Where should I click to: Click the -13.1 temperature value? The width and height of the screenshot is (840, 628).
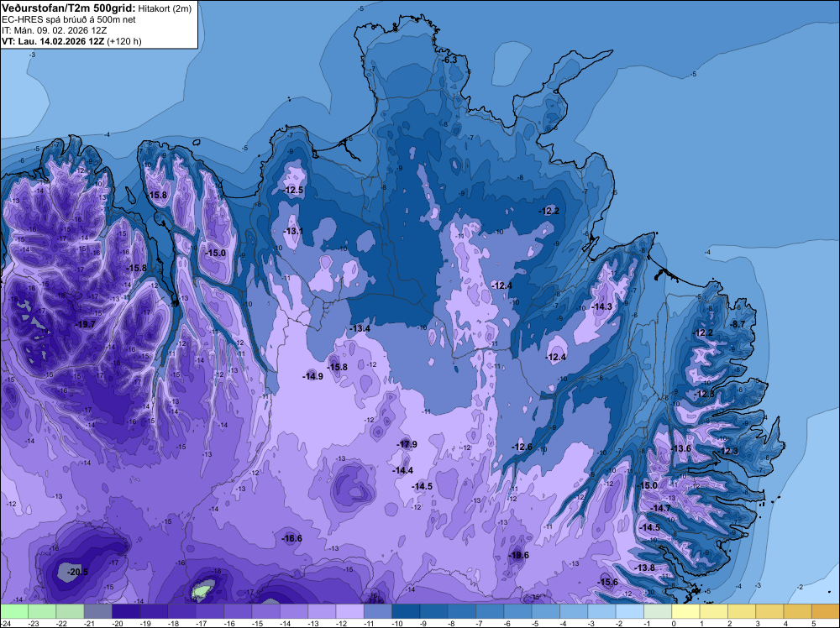(x=293, y=231)
